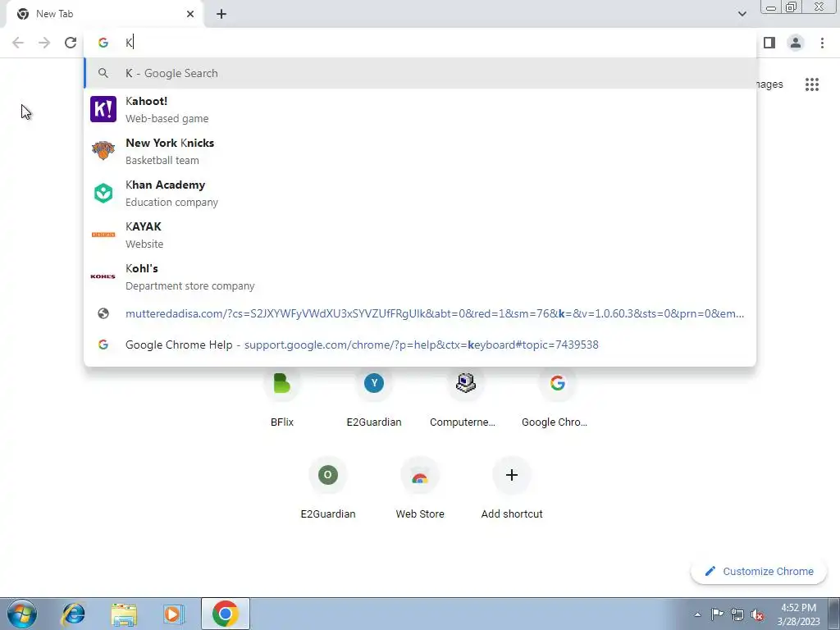Click the Customize Chrome button

pos(759,571)
